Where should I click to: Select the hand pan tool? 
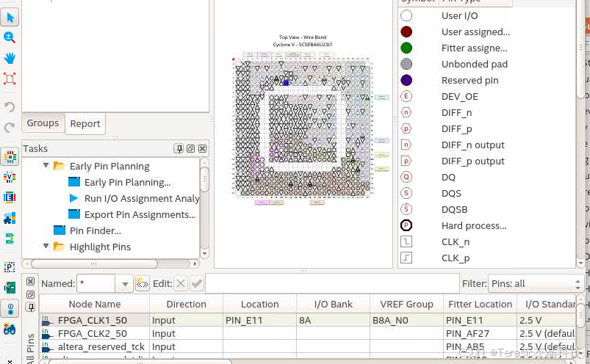(10, 58)
